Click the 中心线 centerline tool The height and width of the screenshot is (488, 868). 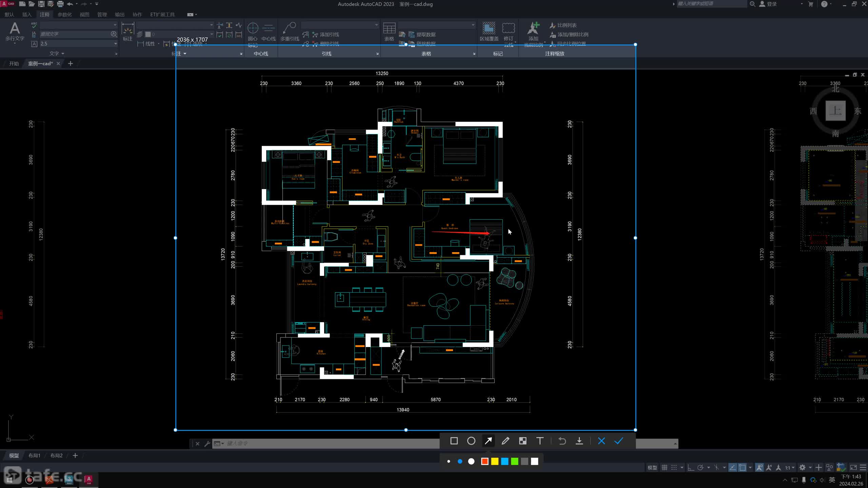[269, 32]
